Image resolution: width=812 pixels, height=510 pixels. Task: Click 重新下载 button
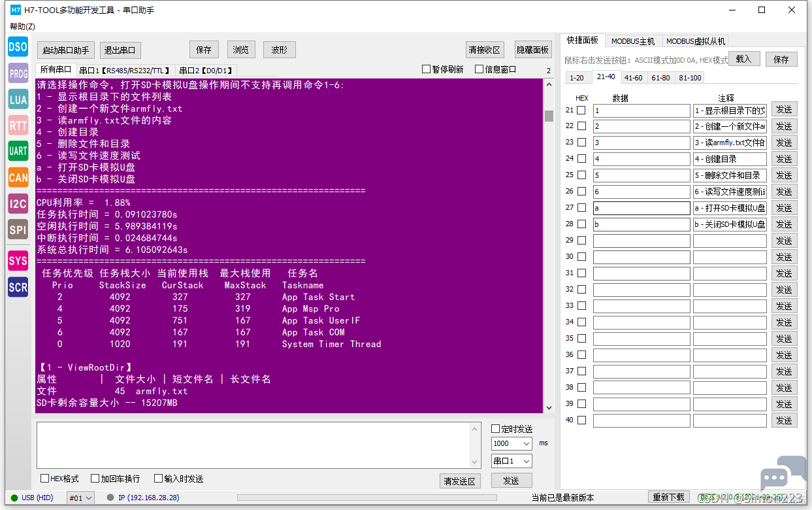pos(670,497)
